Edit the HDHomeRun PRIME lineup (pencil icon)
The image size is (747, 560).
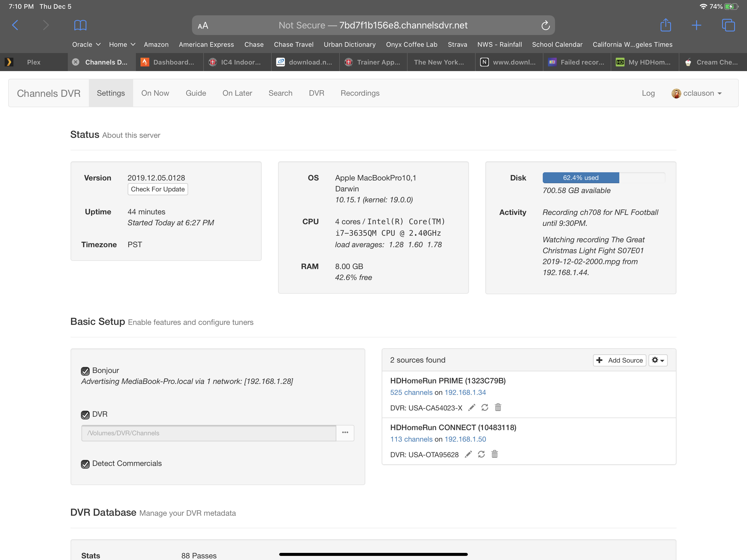point(472,408)
